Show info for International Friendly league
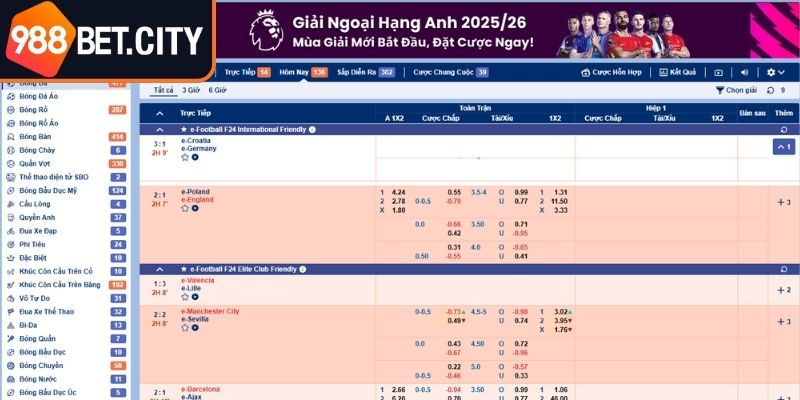 pyautogui.click(x=312, y=130)
